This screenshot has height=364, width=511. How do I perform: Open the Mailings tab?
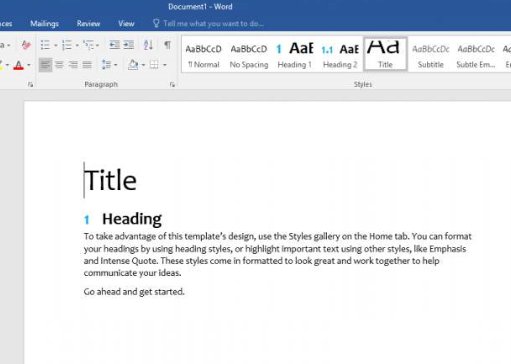point(44,24)
